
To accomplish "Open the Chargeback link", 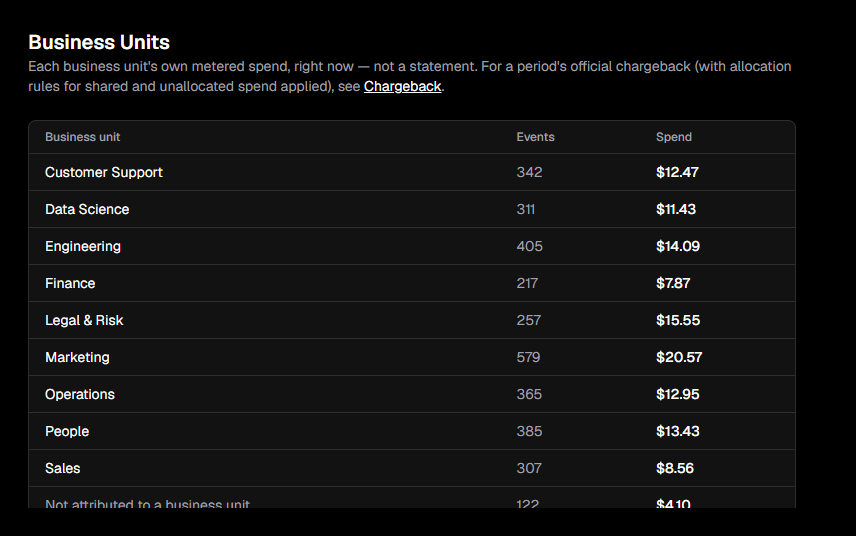I will pos(402,86).
